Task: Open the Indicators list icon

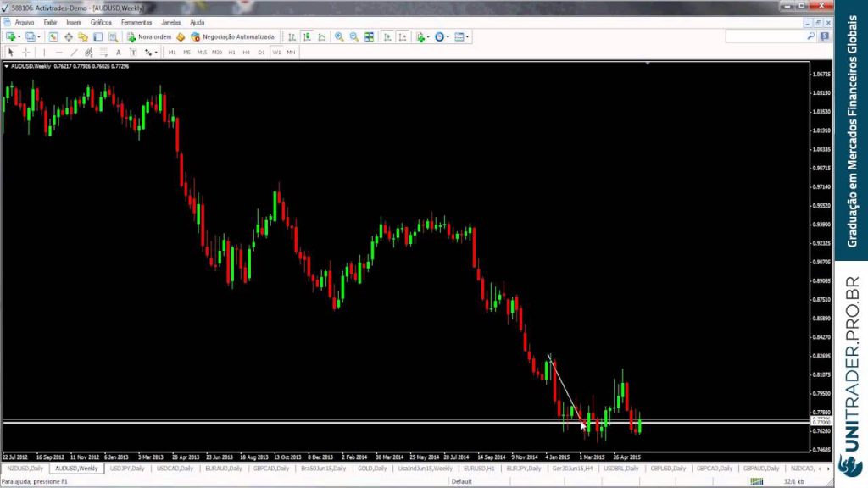Action: 420,37
